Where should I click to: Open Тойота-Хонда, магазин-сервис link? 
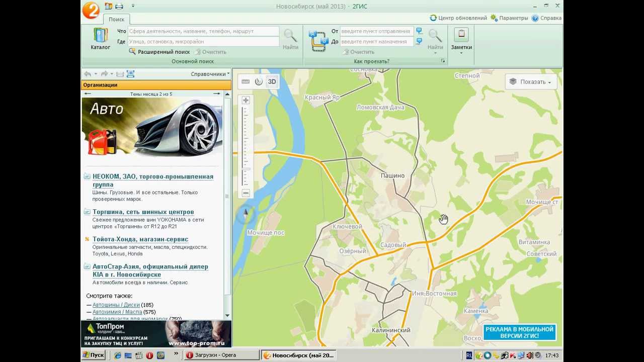140,239
